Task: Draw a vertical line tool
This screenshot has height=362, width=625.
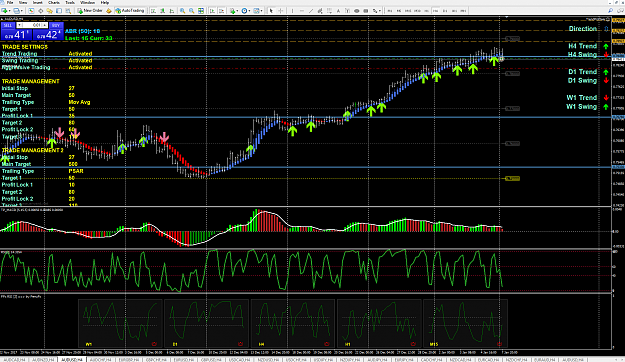Action: (292, 11)
